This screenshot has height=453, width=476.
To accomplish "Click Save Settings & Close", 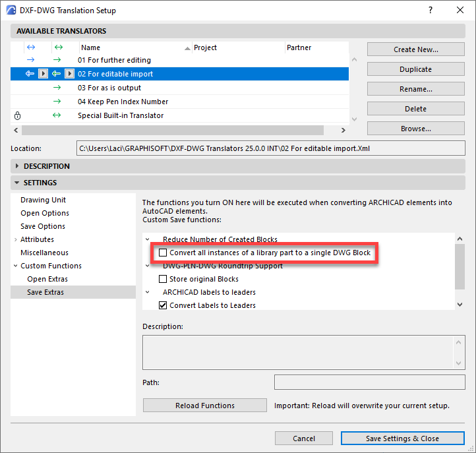I will coord(403,438).
